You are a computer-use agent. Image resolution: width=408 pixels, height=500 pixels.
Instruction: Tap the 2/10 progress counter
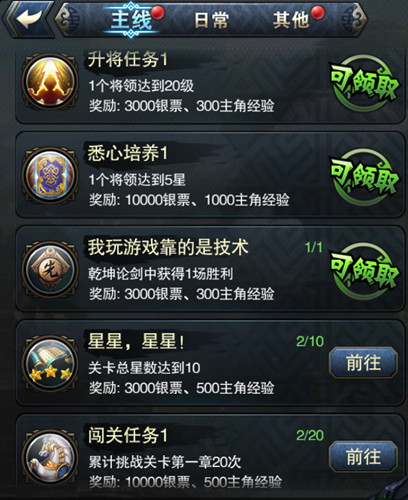310,341
